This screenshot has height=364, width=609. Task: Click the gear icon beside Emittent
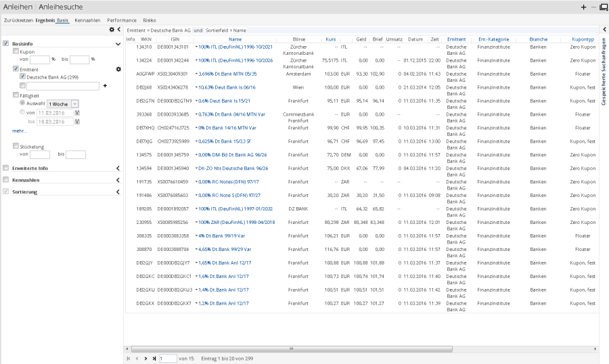tap(118, 69)
